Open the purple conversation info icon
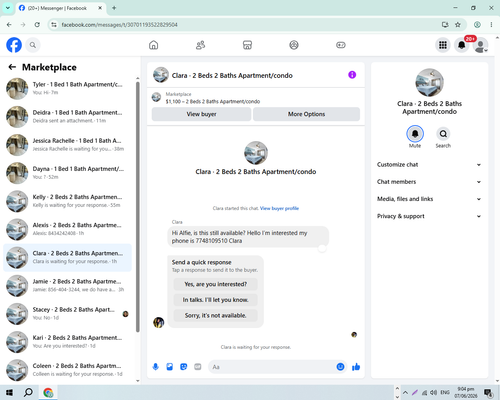 pos(352,75)
